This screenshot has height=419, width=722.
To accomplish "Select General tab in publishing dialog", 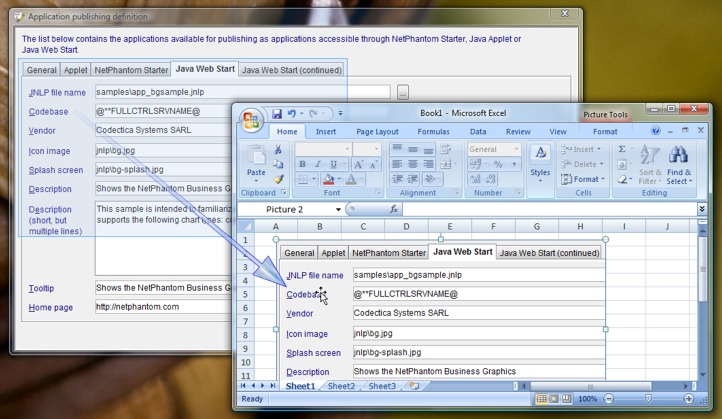I will tap(41, 70).
